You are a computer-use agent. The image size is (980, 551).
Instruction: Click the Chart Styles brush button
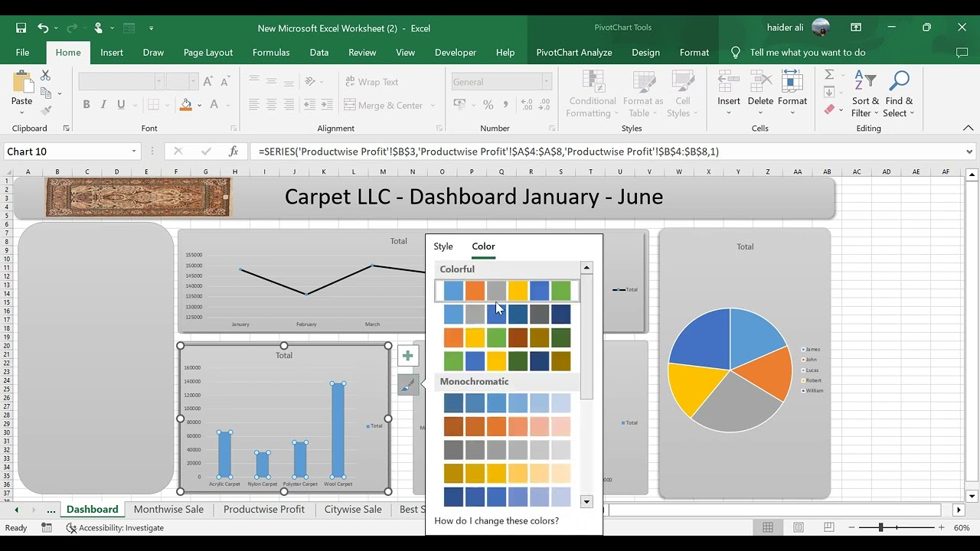407,385
